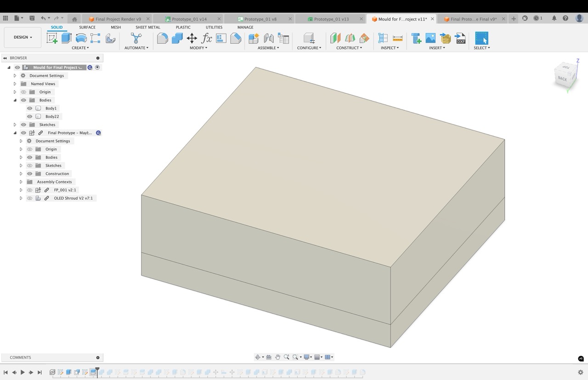Choose the Insert Canvas image icon
588x380 pixels.
pos(430,38)
